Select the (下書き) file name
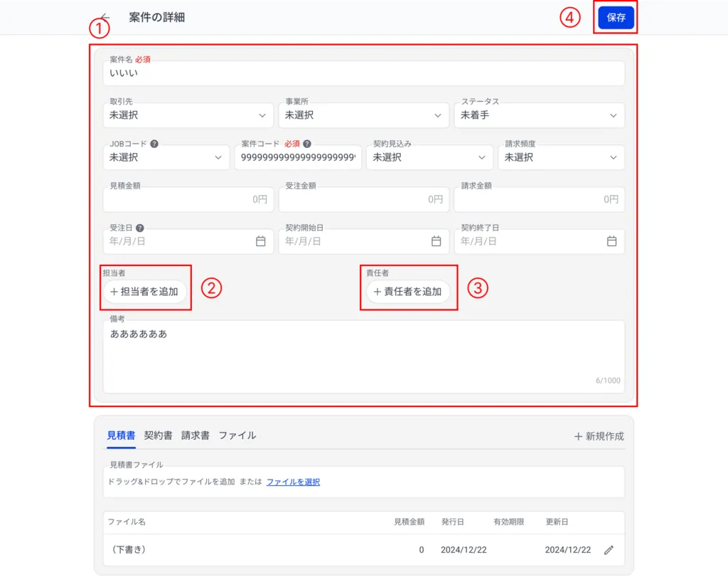 [x=129, y=550]
